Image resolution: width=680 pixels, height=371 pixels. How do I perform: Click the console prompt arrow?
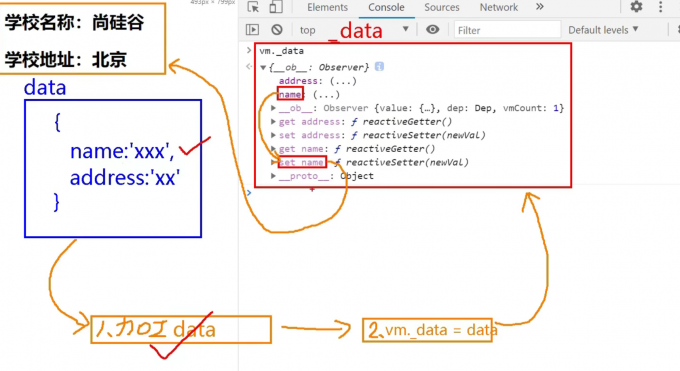(249, 192)
